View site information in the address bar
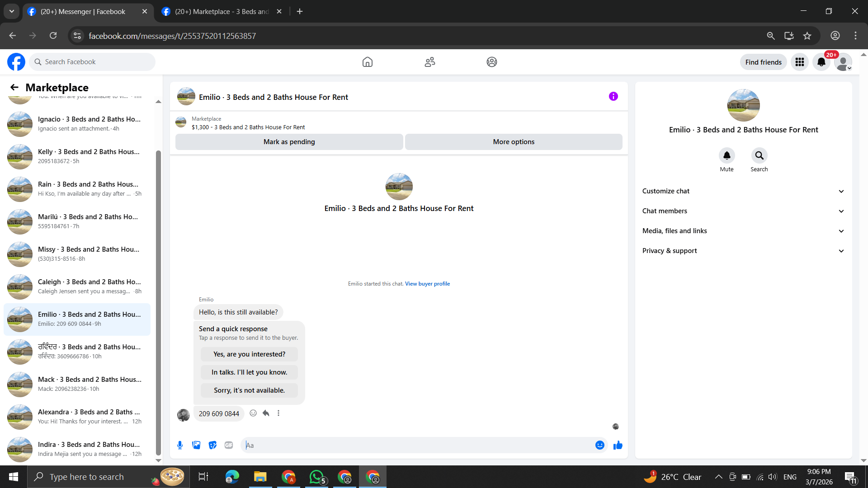The height and width of the screenshot is (488, 868). (77, 36)
